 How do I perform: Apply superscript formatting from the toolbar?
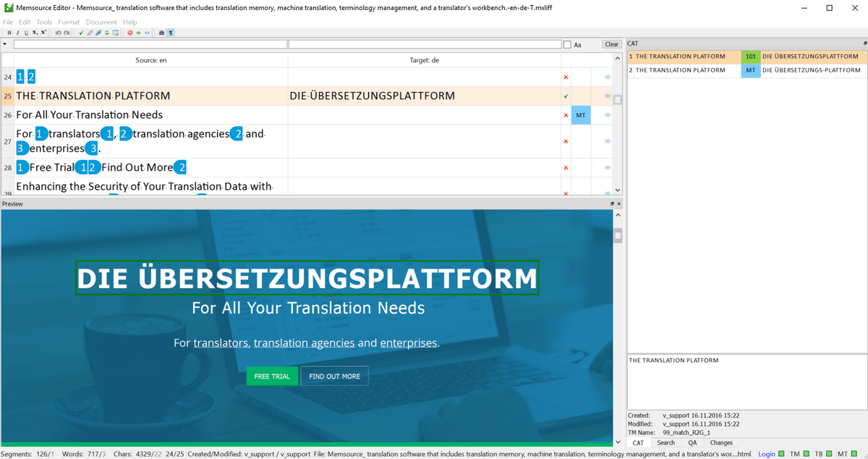[x=43, y=33]
